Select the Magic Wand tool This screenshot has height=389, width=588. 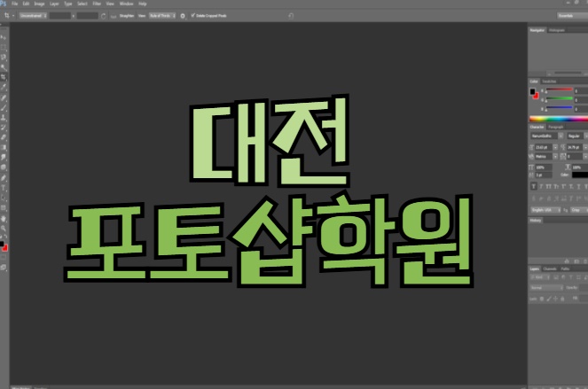tap(4, 67)
